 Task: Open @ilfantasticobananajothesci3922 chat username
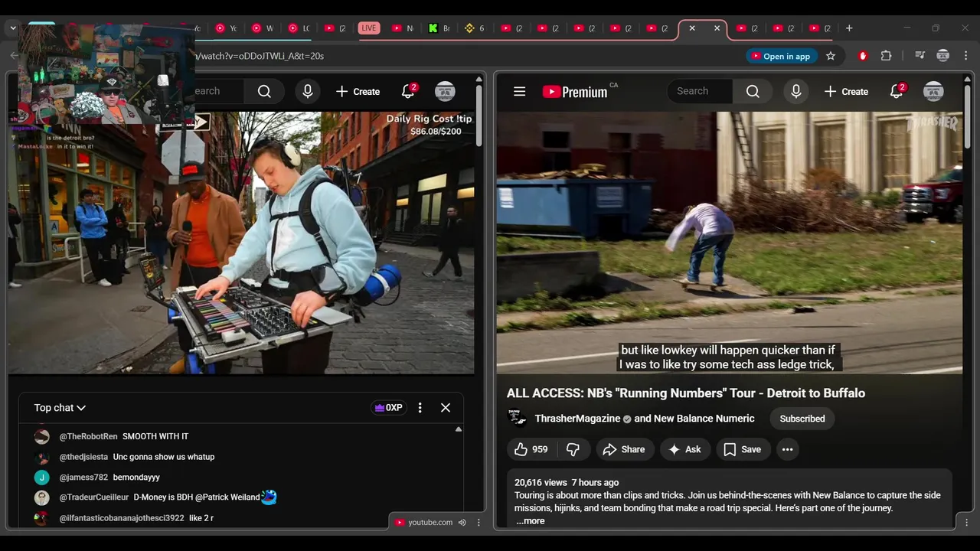coord(122,518)
